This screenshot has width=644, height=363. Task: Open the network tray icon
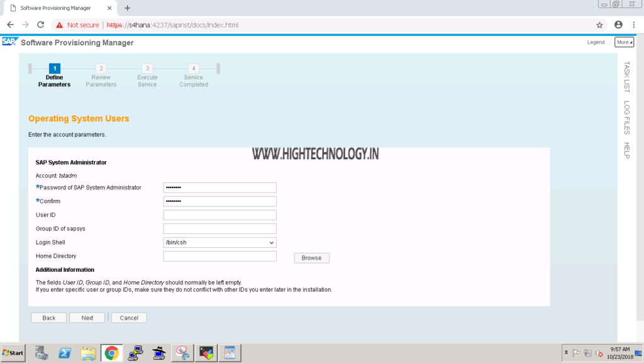[588, 353]
